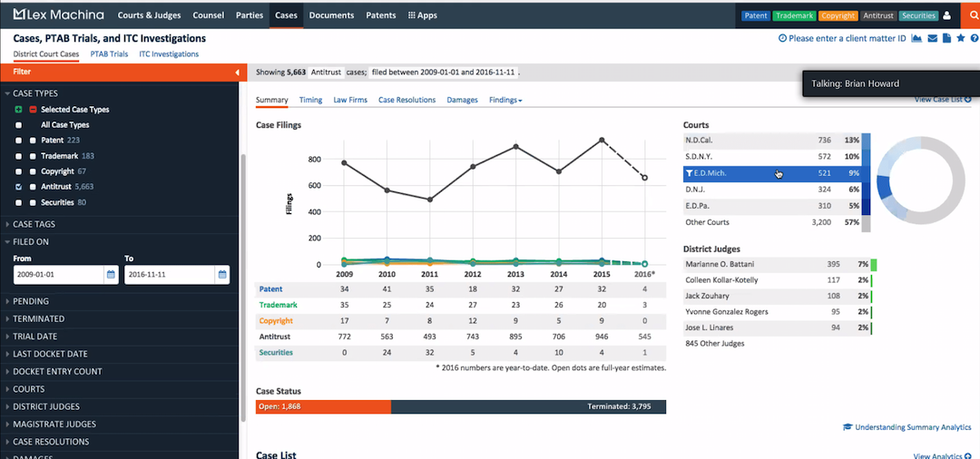Click the Patent practice area badge
Screen dimensions: 980x459
756,15
